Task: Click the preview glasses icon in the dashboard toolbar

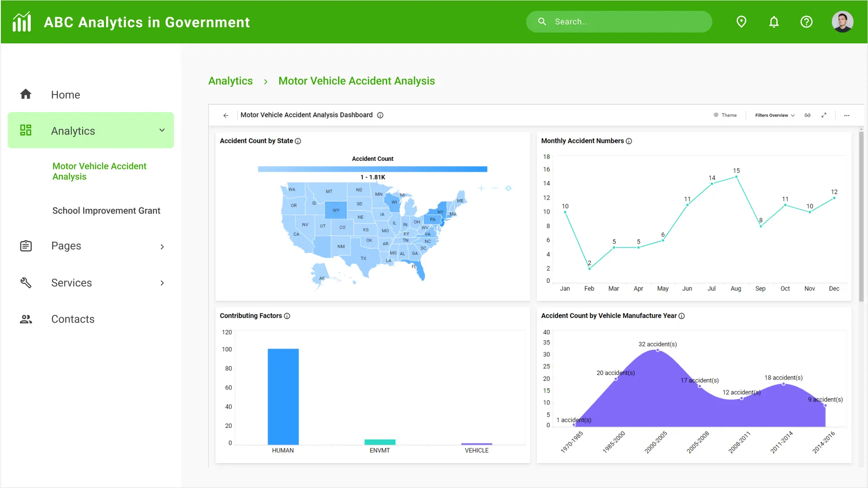Action: tap(807, 115)
